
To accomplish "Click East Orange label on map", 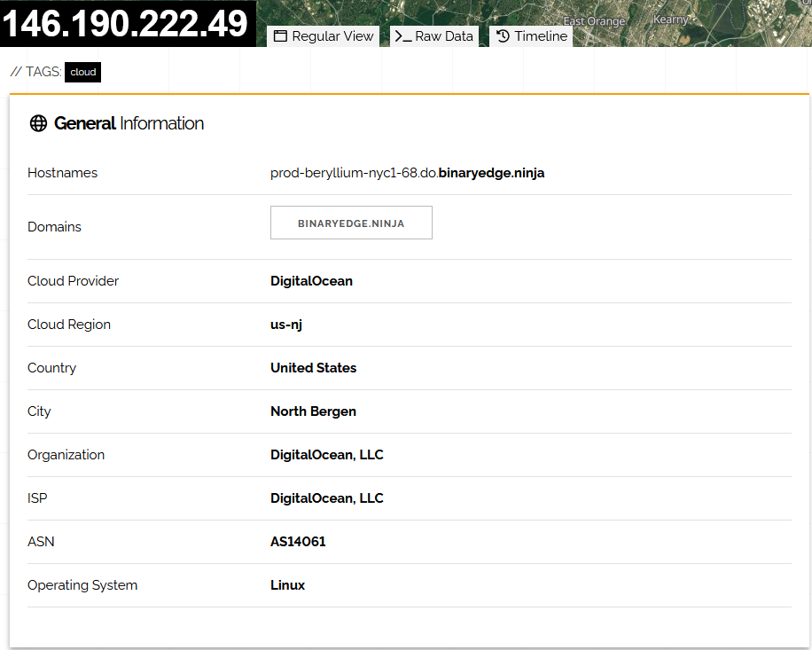I will pos(594,21).
